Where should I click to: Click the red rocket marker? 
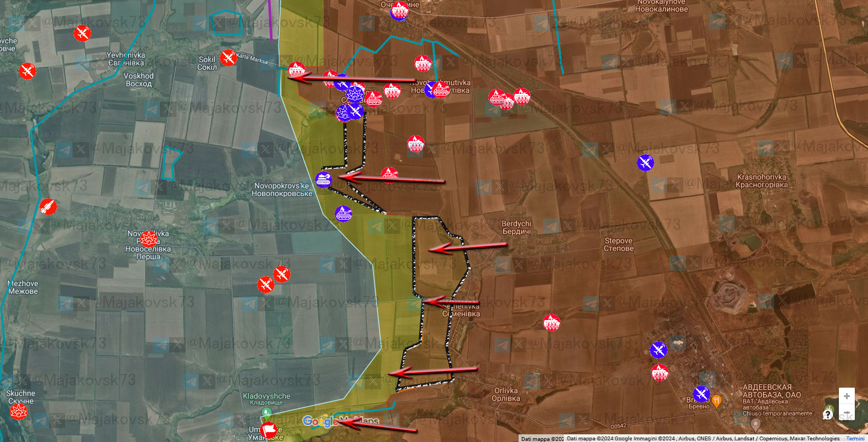click(x=48, y=206)
